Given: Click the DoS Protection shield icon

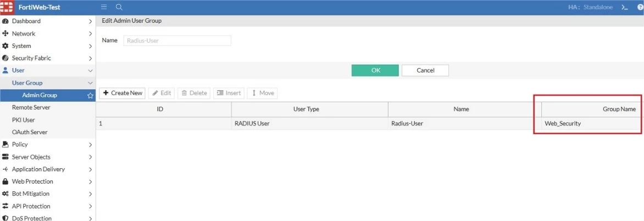Looking at the screenshot, I should pos(5,218).
